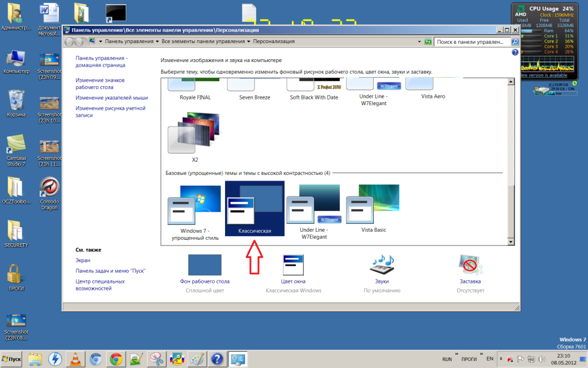Viewport: 588px width, 368px height.
Task: Launch the lightning bolt taskbar icon
Action: (55, 359)
